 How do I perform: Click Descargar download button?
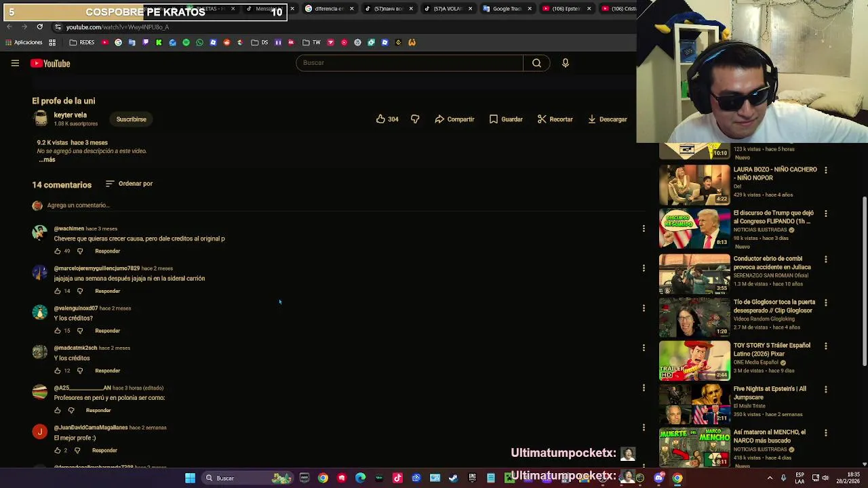tap(607, 119)
